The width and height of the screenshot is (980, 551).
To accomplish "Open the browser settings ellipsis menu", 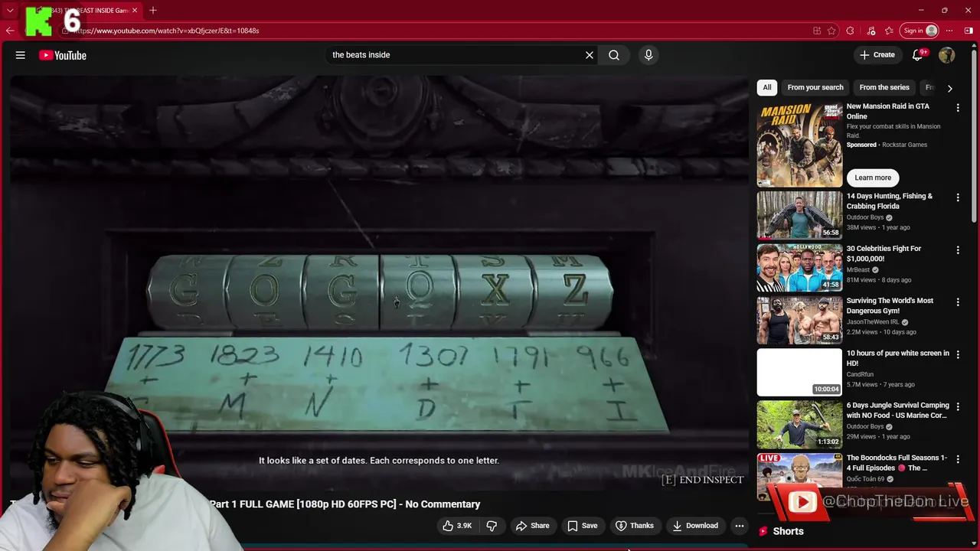I will (x=949, y=31).
